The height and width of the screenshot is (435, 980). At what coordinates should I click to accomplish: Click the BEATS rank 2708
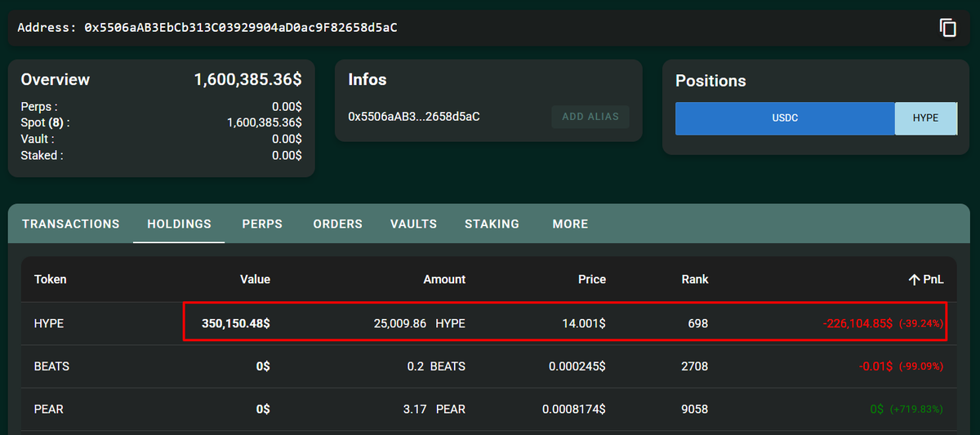click(695, 366)
